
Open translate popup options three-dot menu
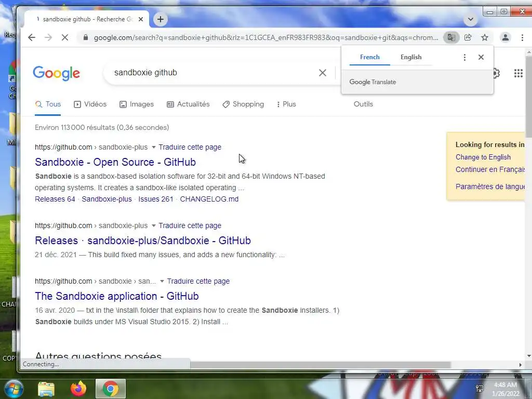(464, 57)
